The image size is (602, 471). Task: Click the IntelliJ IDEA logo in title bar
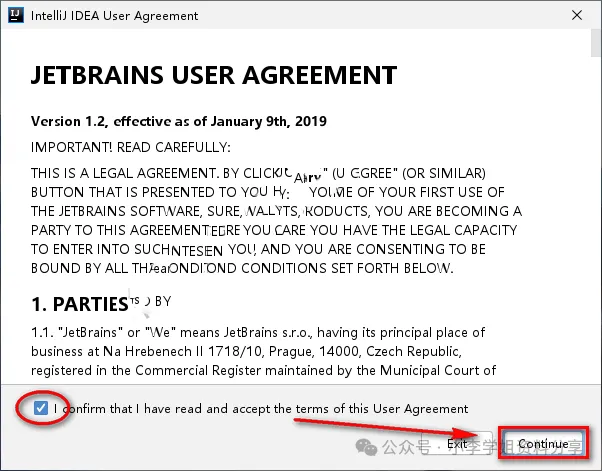pos(16,15)
